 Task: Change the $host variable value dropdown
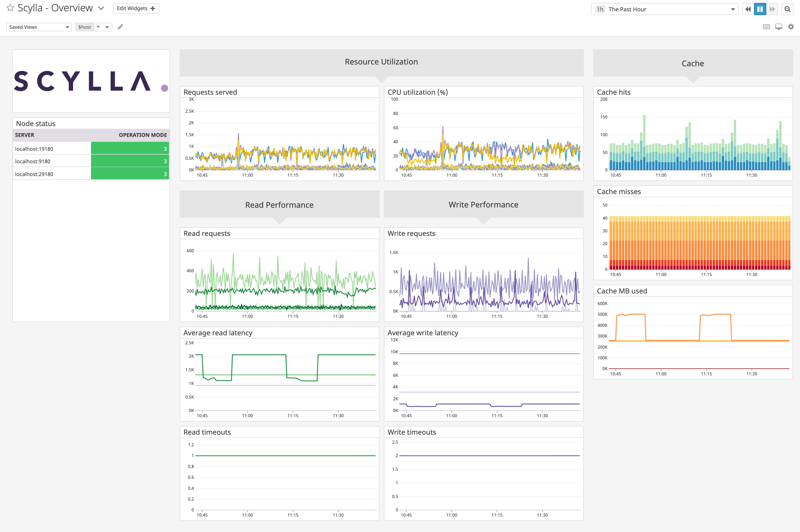[x=103, y=27]
